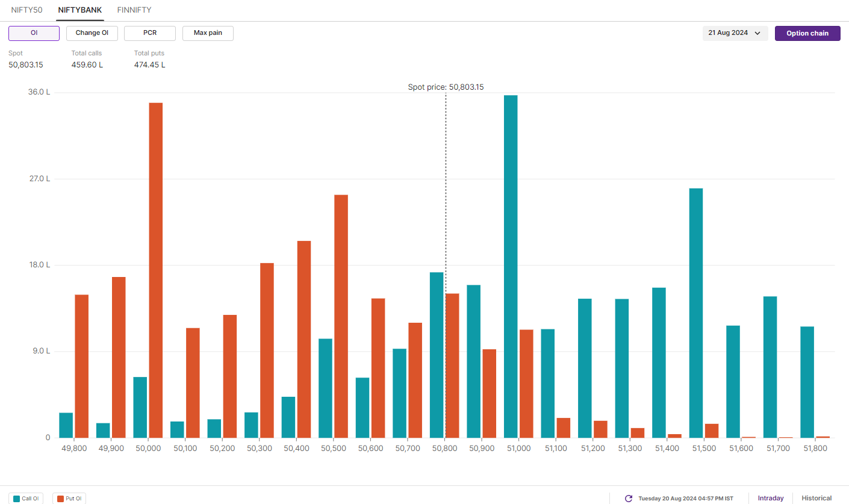
Task: Click the 50,800 call OI bar
Action: click(437, 355)
